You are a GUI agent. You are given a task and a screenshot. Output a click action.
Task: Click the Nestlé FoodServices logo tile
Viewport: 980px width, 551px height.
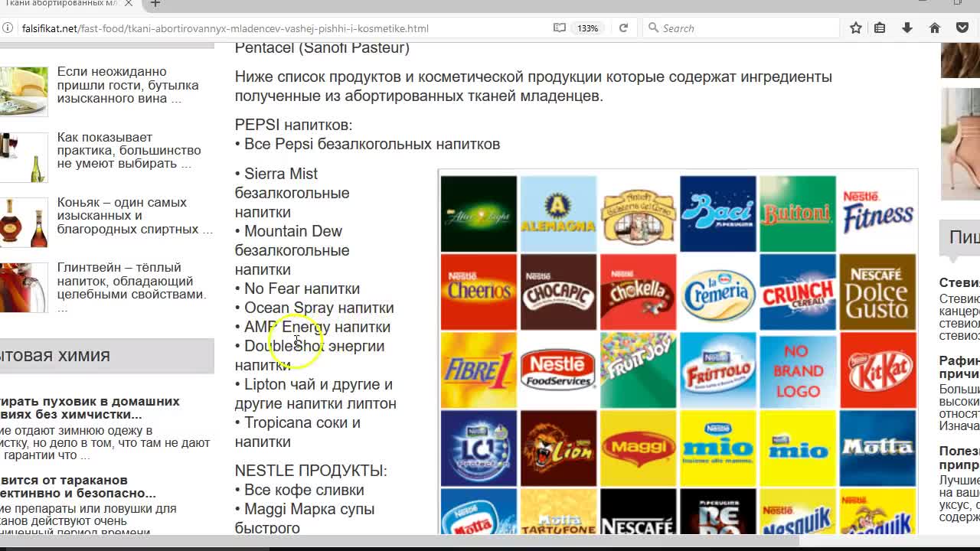point(559,370)
